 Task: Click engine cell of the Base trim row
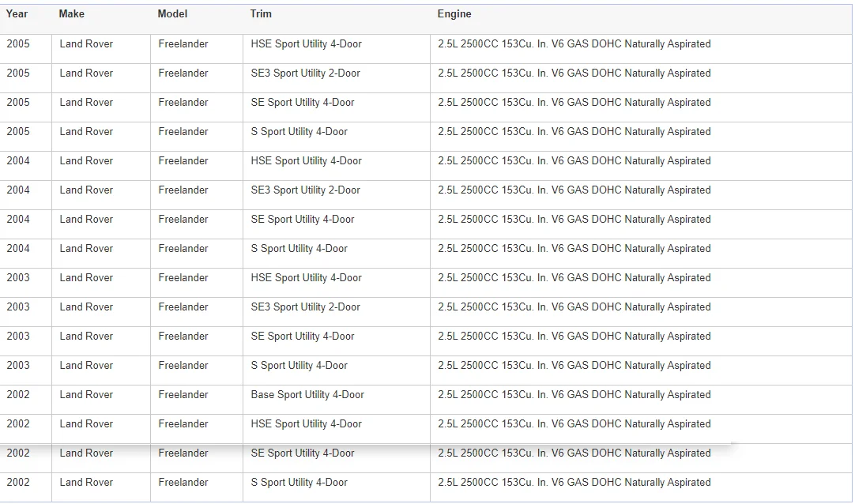point(641,400)
